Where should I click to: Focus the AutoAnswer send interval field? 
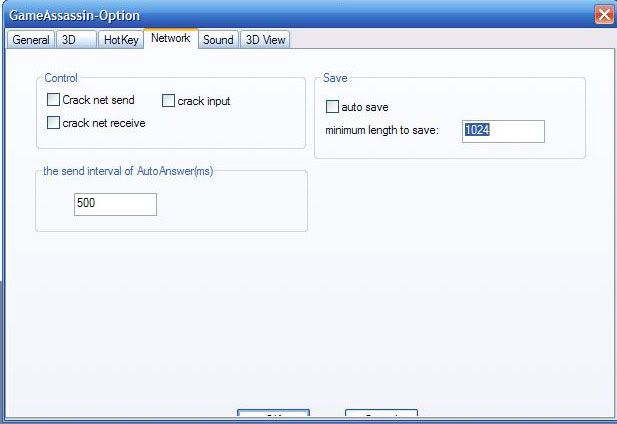pos(115,204)
